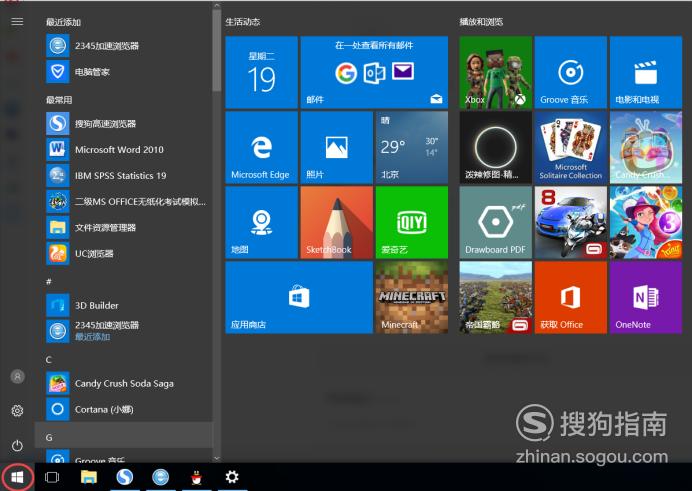Launch the 爱奇艺 tile
Screen dimensions: 692x491
coord(412,222)
